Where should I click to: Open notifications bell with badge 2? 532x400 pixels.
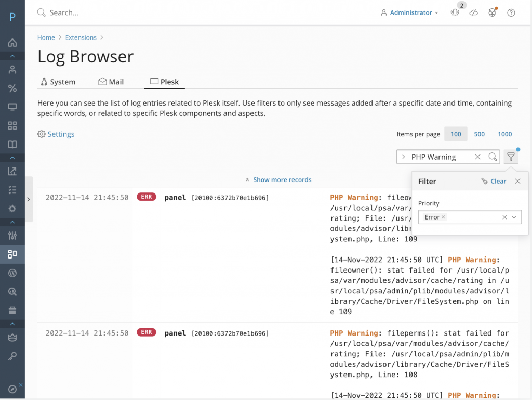tap(455, 12)
